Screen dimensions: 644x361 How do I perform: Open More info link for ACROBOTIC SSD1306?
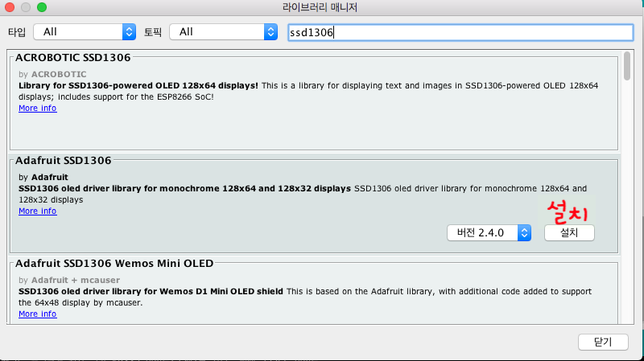click(37, 109)
